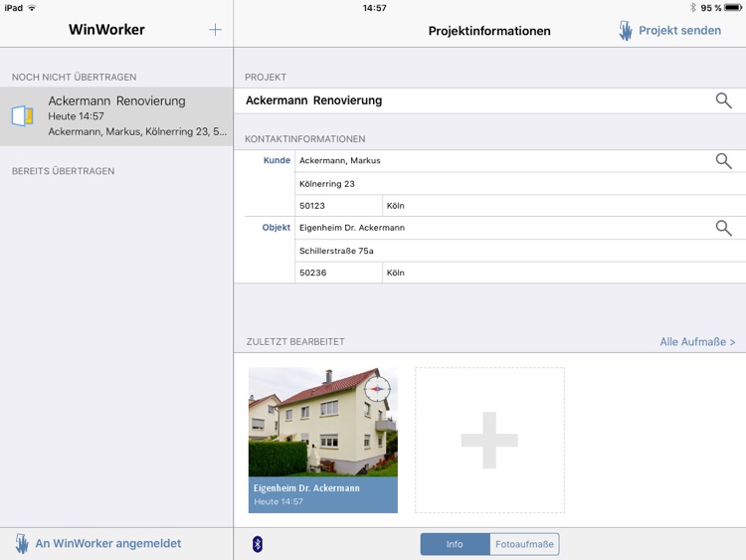Viewport: 746px width, 560px height.
Task: Click the Kölnerring 23 street field
Action: 517,184
